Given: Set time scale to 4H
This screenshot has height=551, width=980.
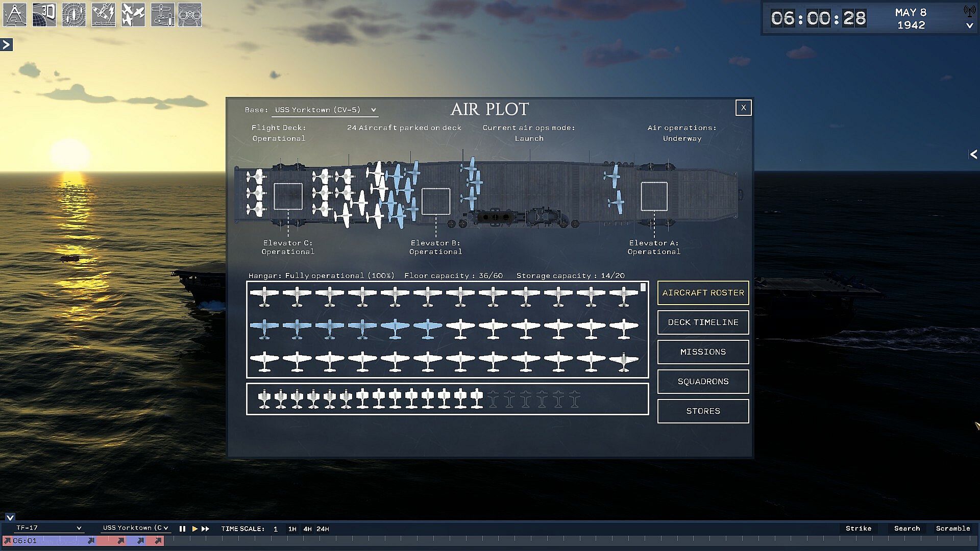Looking at the screenshot, I should 307,529.
